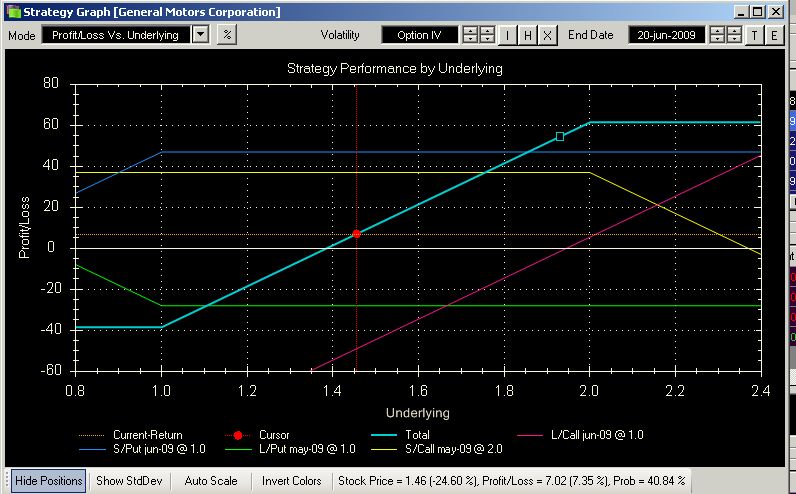Viewport: 796px width, 494px height.
Task: Click the Current-Return legend entry
Action: tap(131, 435)
